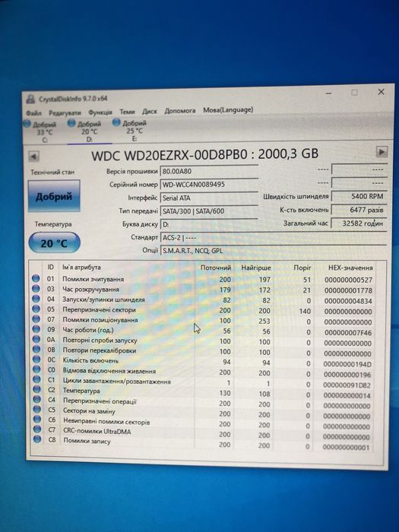
Task: Click the firmware field 80.00A80
Action: point(209,171)
